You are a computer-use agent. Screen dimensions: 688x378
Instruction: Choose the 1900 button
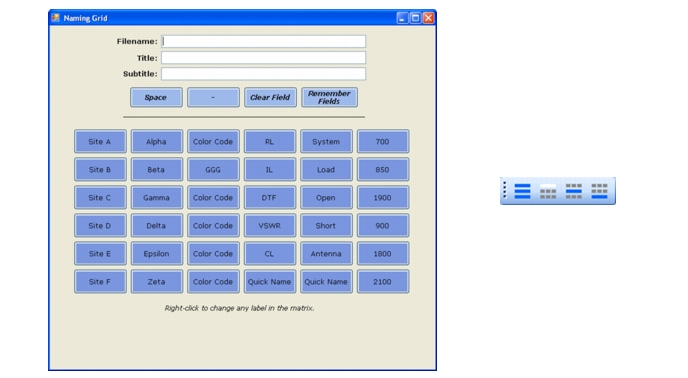[x=383, y=198]
